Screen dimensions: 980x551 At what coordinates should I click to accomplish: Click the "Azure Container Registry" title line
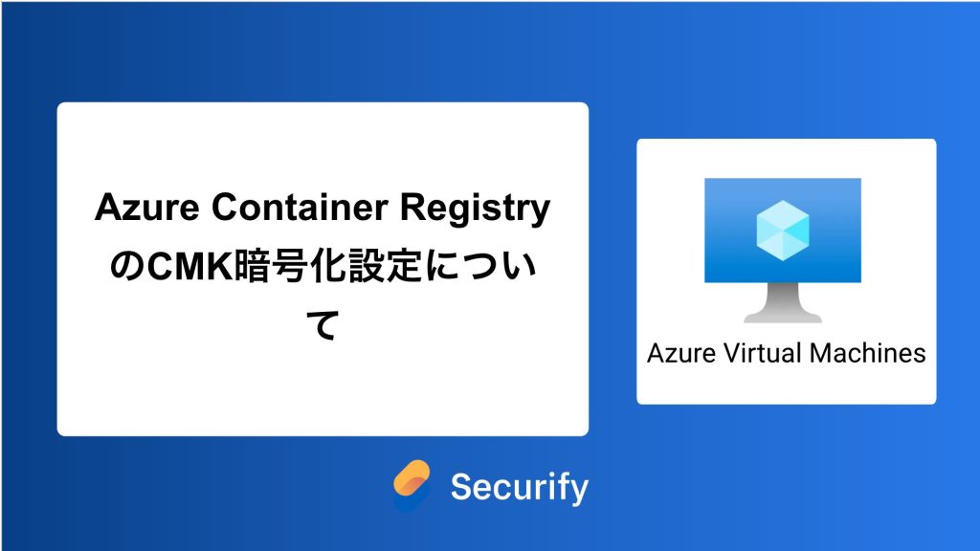[323, 209]
